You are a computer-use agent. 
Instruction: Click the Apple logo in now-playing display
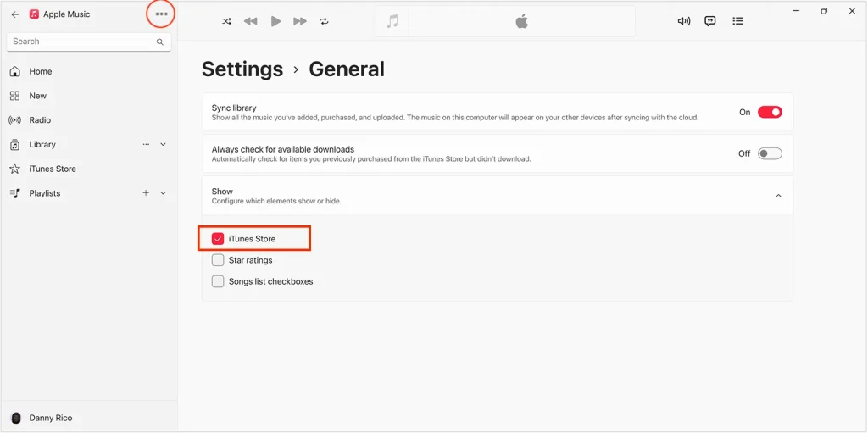point(521,21)
